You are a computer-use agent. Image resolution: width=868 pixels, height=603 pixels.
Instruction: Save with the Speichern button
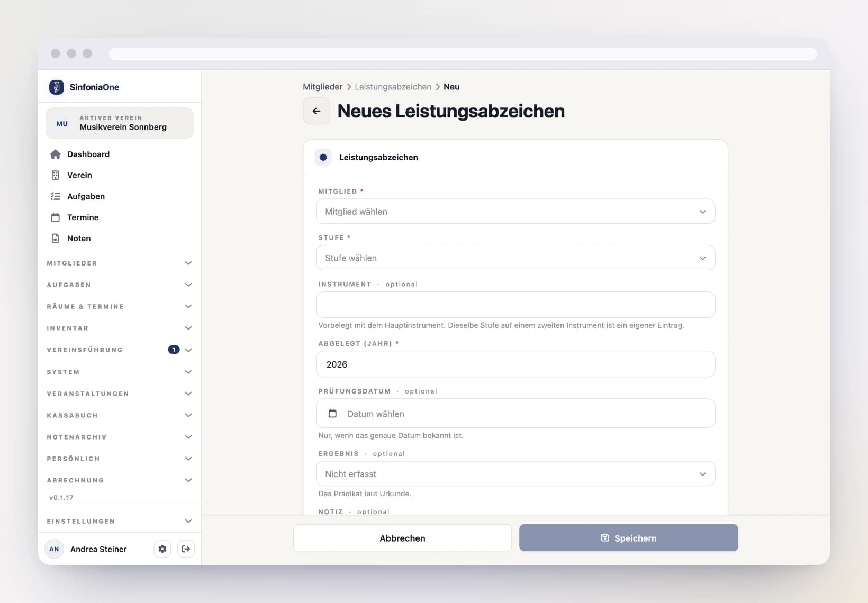click(629, 538)
